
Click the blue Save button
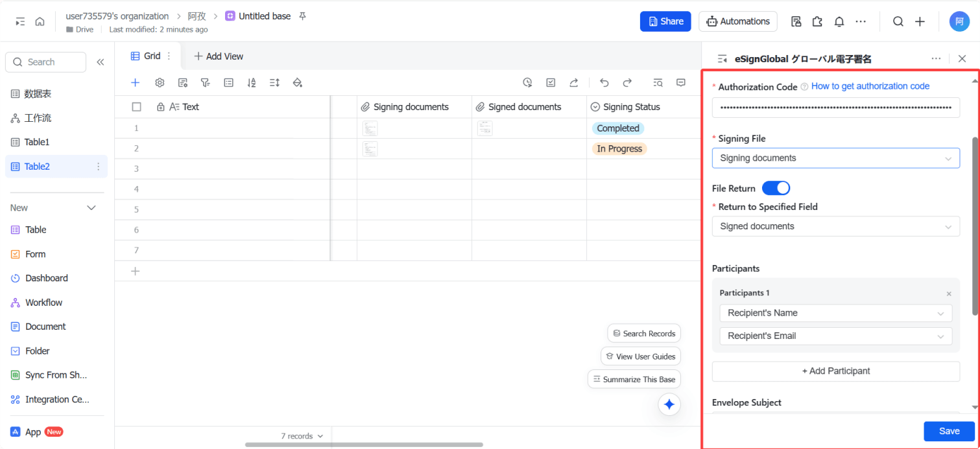tap(949, 432)
